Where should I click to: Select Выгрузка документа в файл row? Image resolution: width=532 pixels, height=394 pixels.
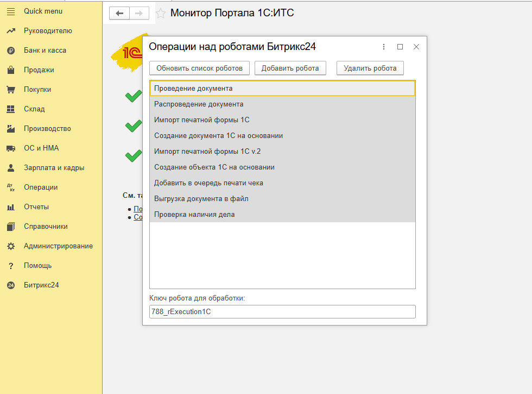coord(201,199)
